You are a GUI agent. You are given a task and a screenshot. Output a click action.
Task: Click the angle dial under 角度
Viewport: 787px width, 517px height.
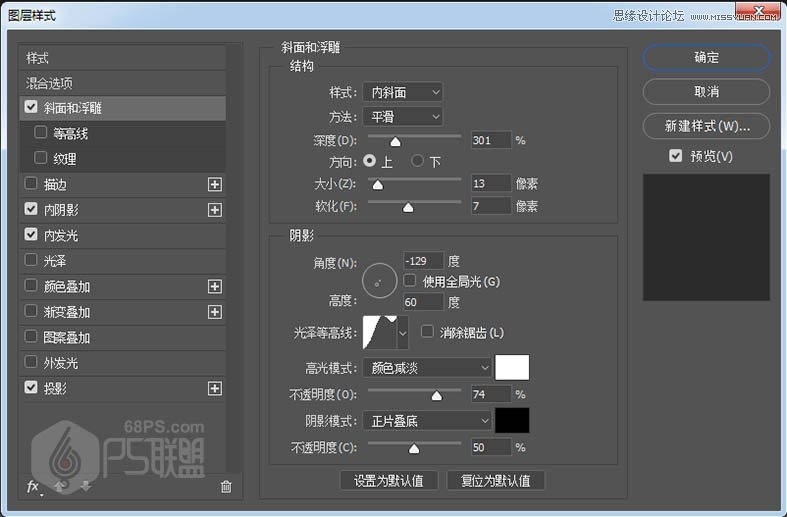coord(379,281)
